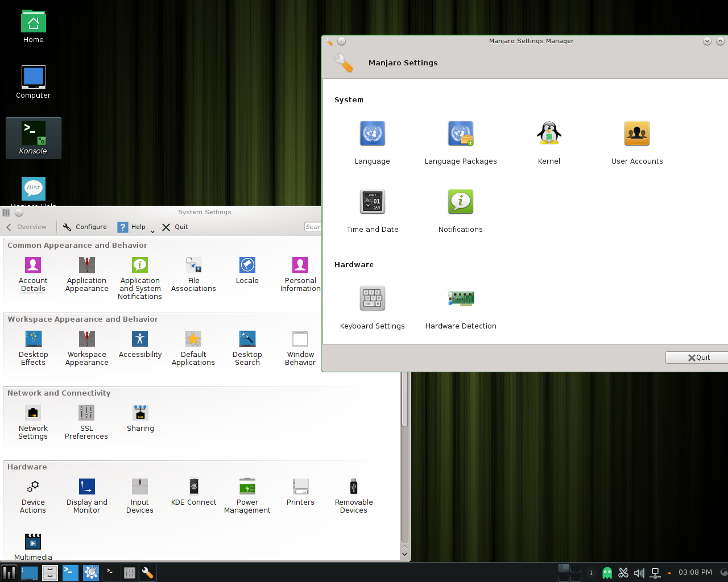Launch Konsole from the desktop
Screen dimensions: 728x582
pos(34,138)
